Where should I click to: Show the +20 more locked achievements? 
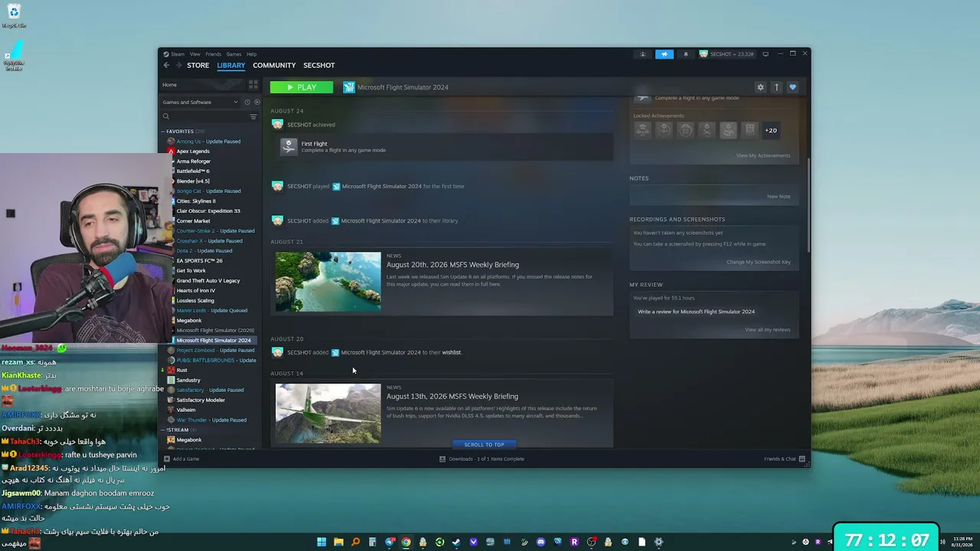(771, 130)
